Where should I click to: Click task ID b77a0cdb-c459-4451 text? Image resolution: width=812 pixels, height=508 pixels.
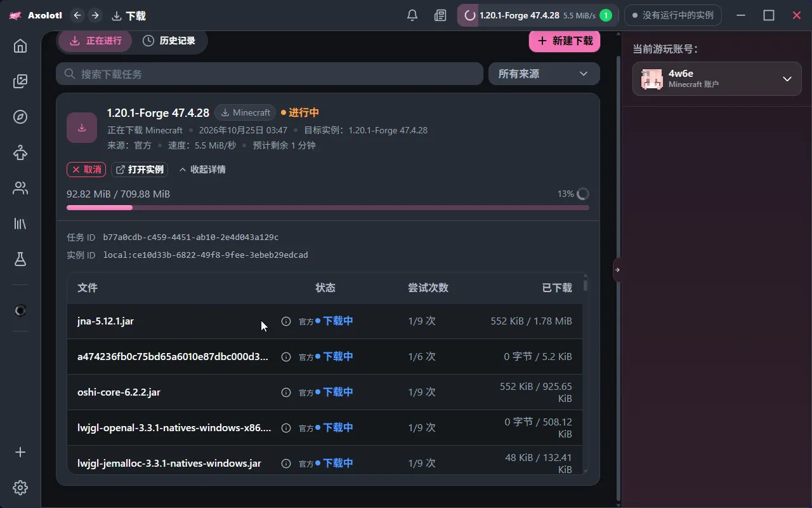tap(191, 237)
